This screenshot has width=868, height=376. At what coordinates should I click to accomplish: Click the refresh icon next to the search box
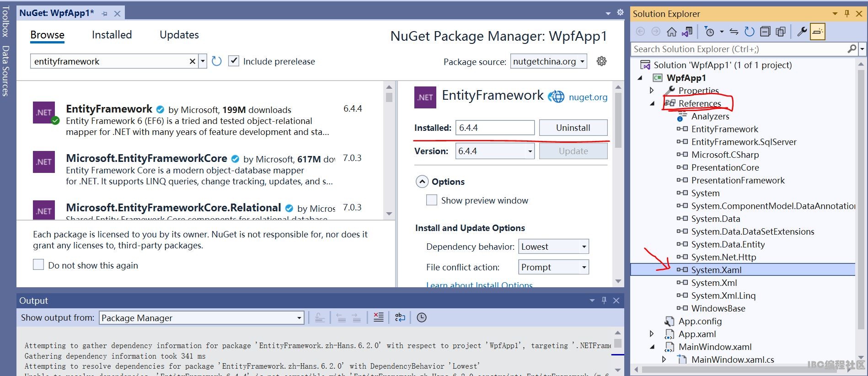(x=217, y=61)
